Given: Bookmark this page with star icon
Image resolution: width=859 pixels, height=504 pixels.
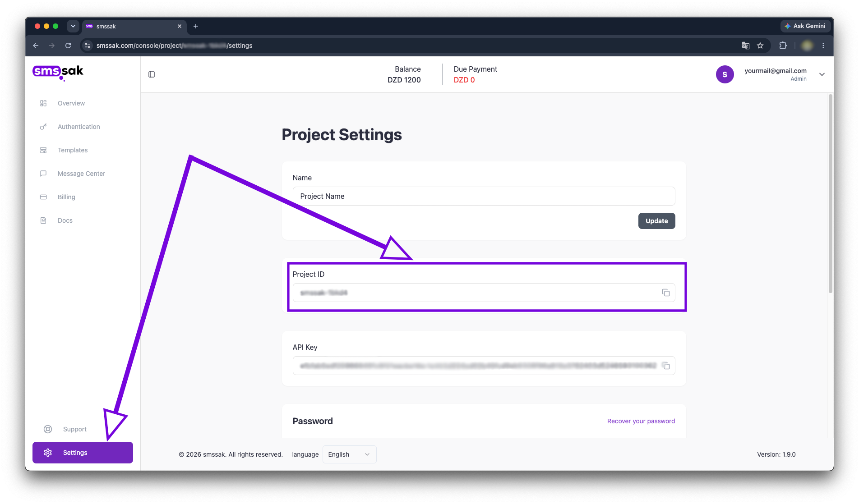Looking at the screenshot, I should (x=760, y=46).
